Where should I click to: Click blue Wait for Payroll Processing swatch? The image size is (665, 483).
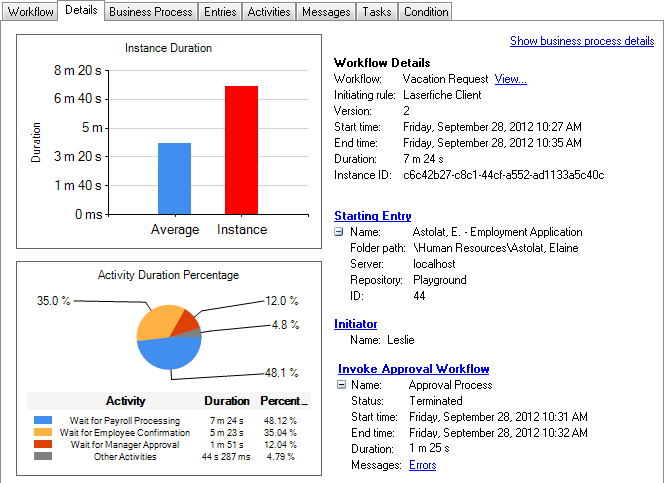coord(42,421)
